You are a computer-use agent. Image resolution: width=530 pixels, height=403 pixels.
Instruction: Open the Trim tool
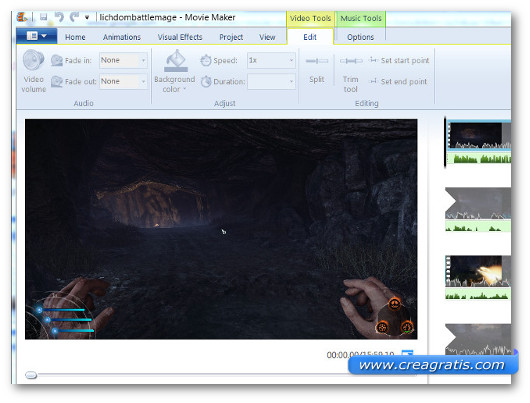pyautogui.click(x=351, y=73)
